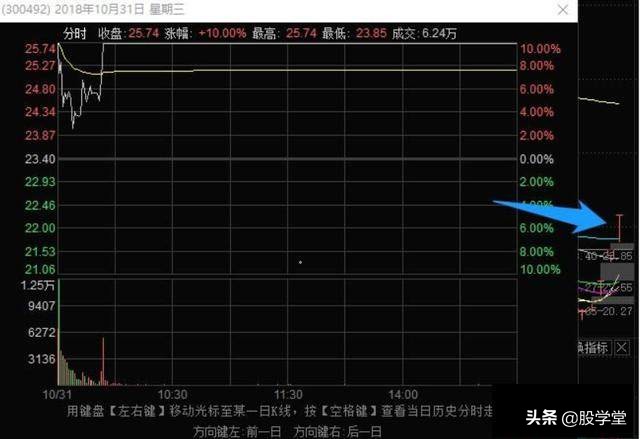The image size is (640, 439).
Task: Click the red 8.00% percentage label
Action: point(536,66)
